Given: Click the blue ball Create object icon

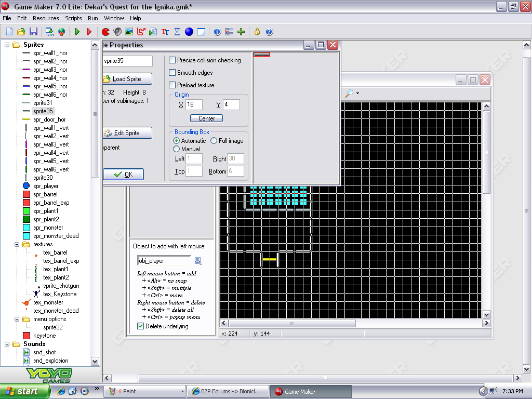Looking at the screenshot, I should click(189, 32).
